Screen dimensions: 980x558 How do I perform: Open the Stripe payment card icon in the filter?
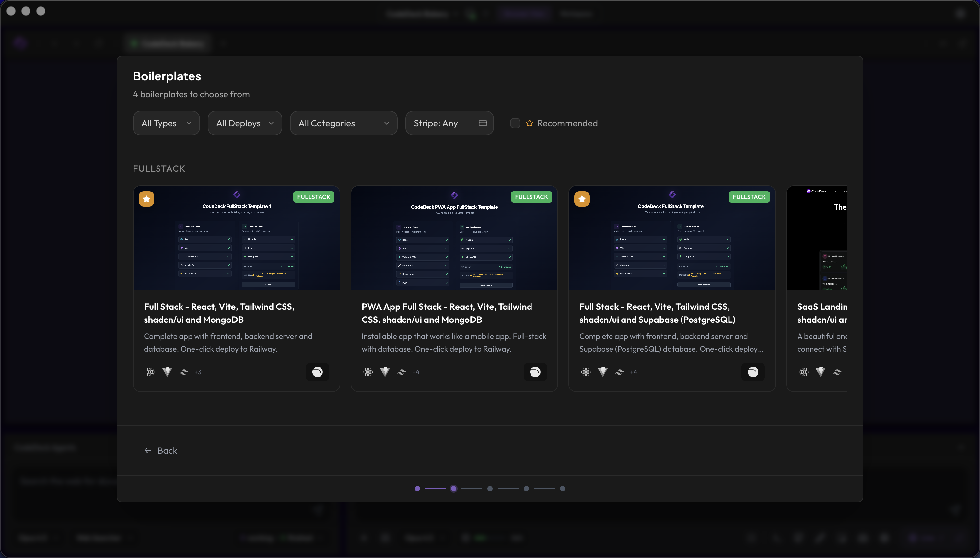(483, 123)
